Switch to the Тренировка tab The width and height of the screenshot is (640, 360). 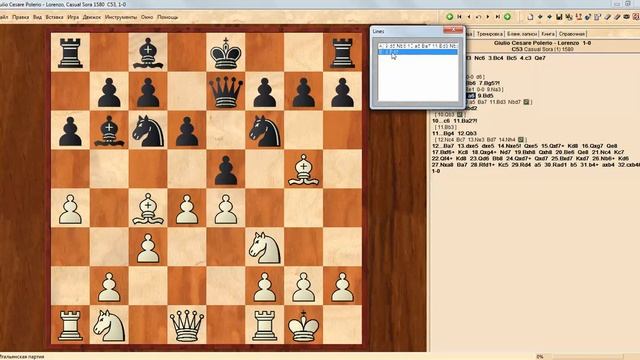click(489, 34)
